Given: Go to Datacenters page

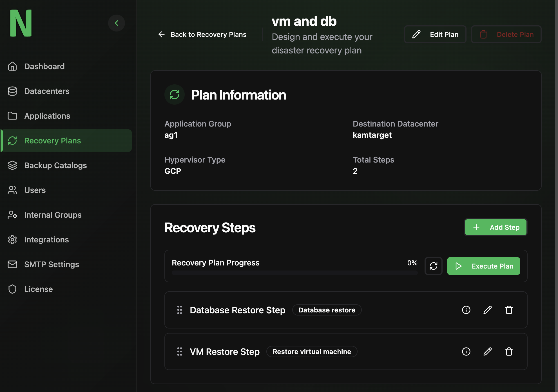Looking at the screenshot, I should point(47,91).
